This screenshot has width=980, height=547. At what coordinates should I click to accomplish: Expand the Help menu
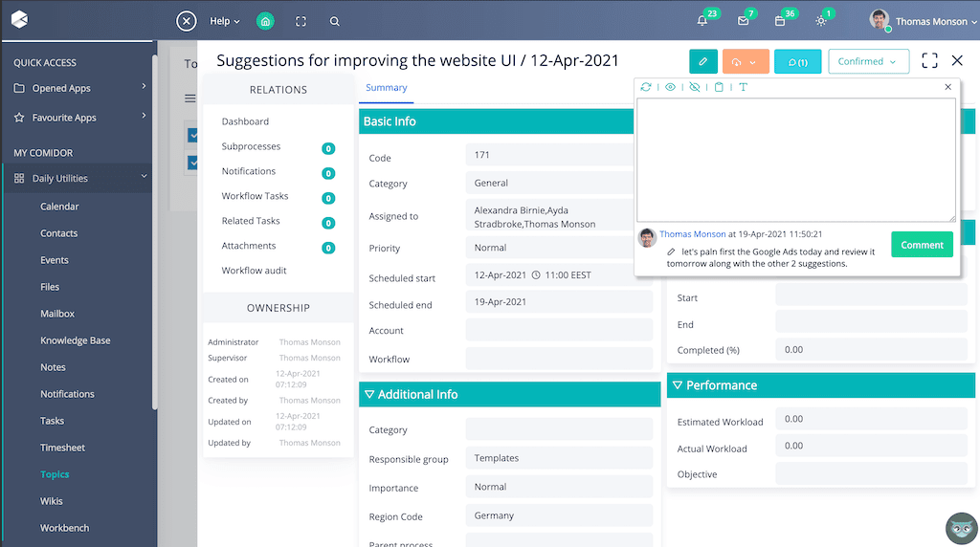pos(224,21)
